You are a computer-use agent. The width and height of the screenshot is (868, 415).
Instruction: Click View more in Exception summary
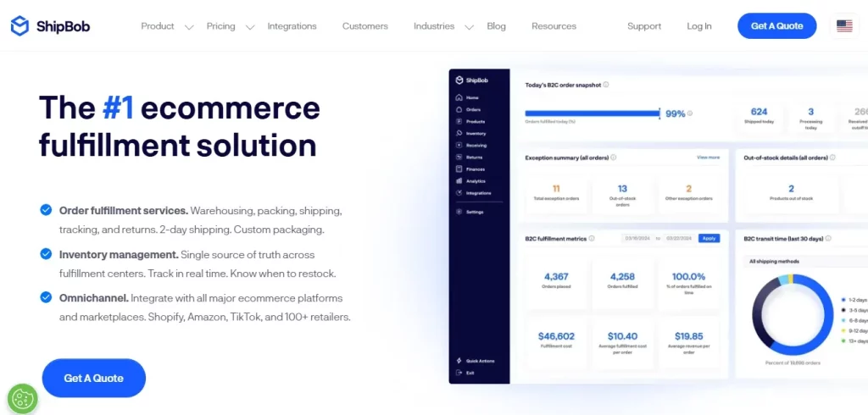tap(708, 158)
